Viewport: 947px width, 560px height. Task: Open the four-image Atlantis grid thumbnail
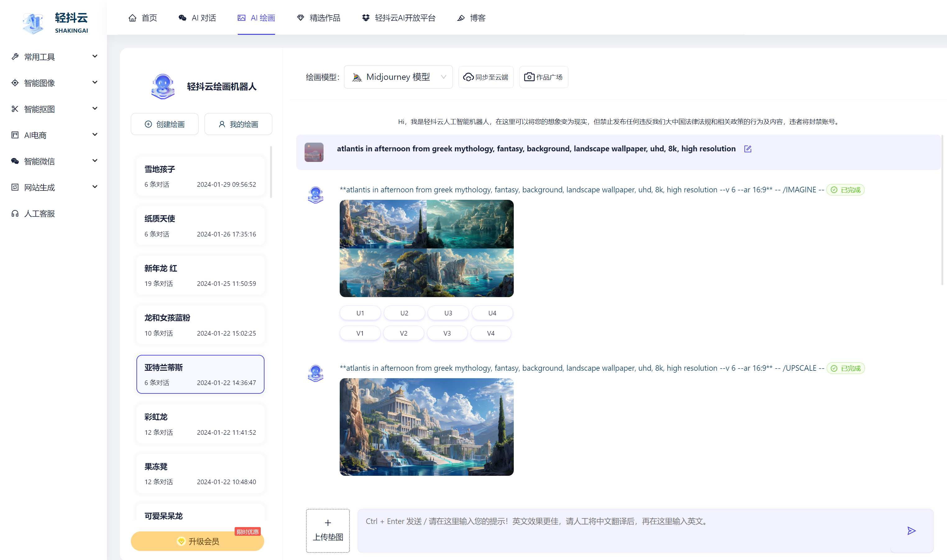tap(426, 248)
